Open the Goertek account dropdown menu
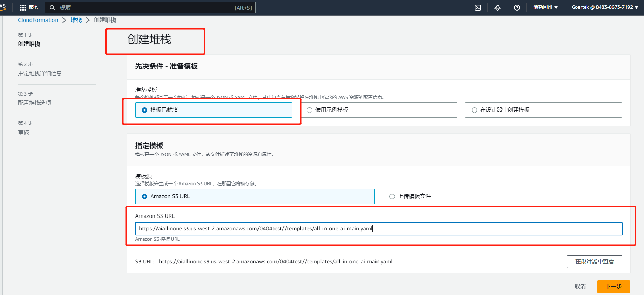 (x=604, y=7)
